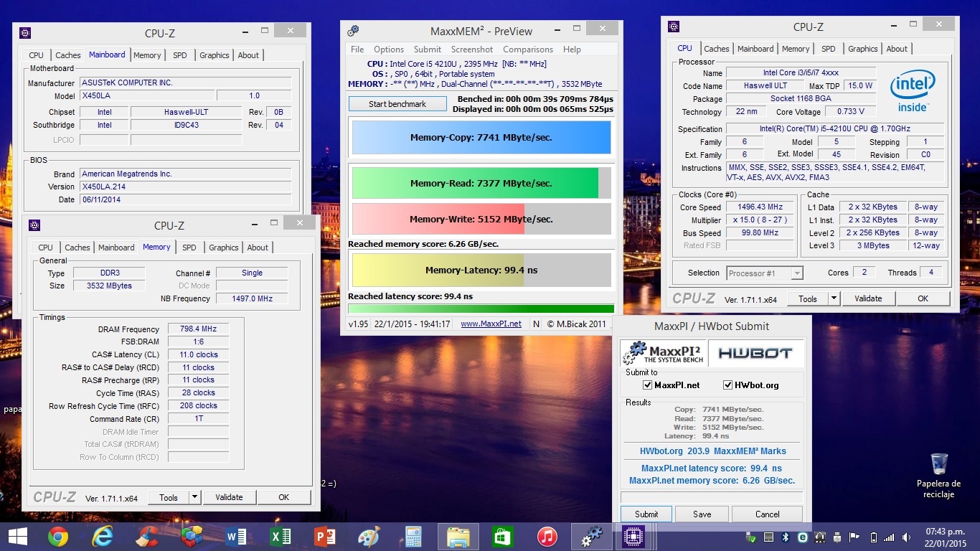The height and width of the screenshot is (551, 980).
Task: Open the File menu in MaxxMEM
Action: pyautogui.click(x=357, y=50)
